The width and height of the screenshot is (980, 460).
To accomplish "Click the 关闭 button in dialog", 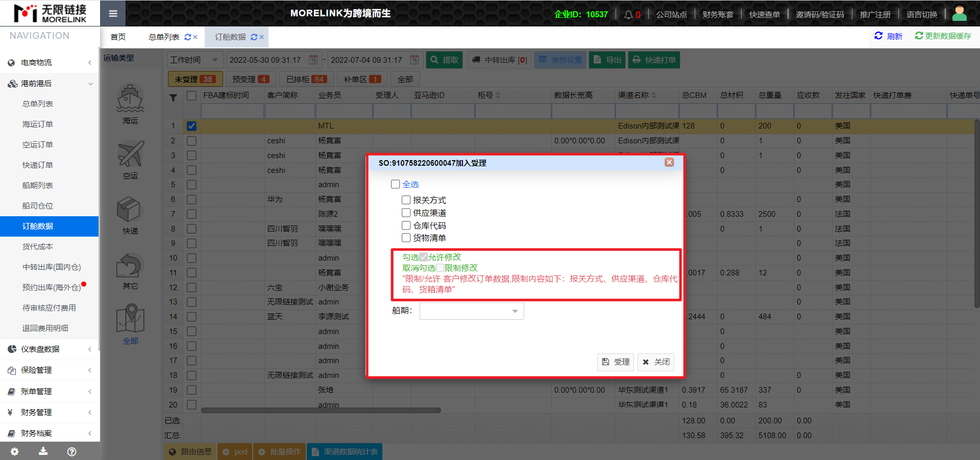I will [x=656, y=362].
